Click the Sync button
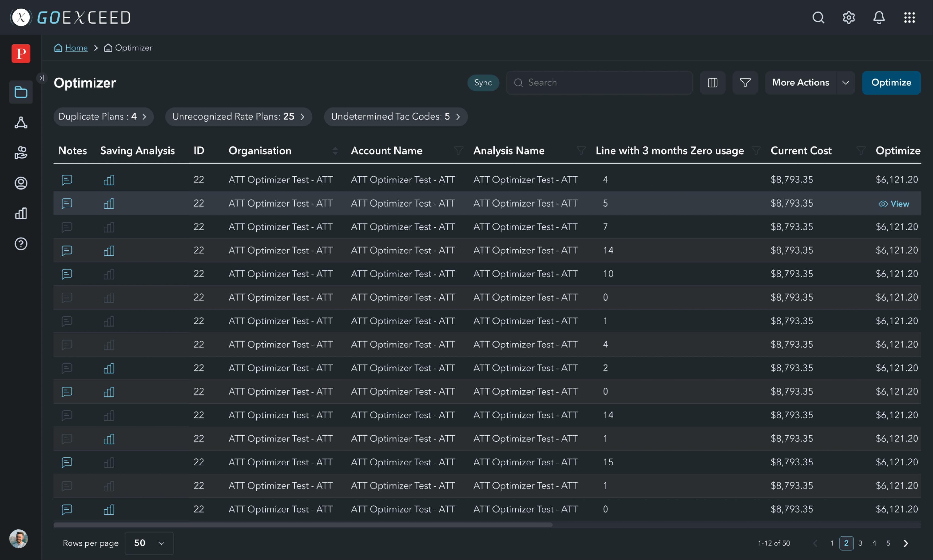933x560 pixels. (x=483, y=83)
